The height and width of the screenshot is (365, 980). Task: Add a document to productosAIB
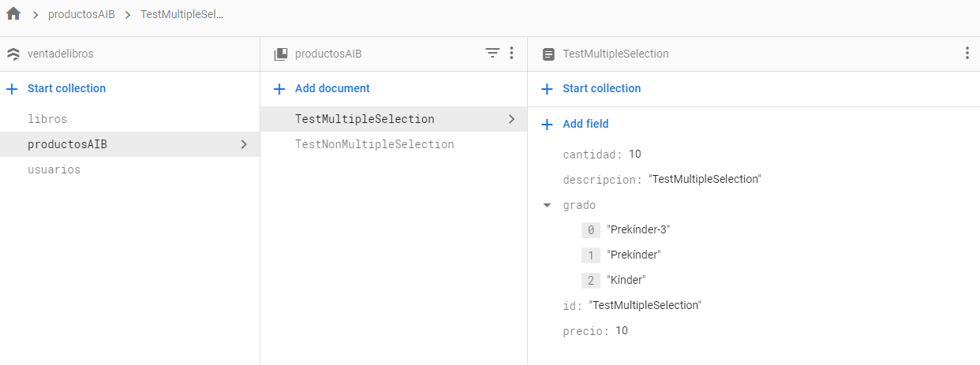332,88
